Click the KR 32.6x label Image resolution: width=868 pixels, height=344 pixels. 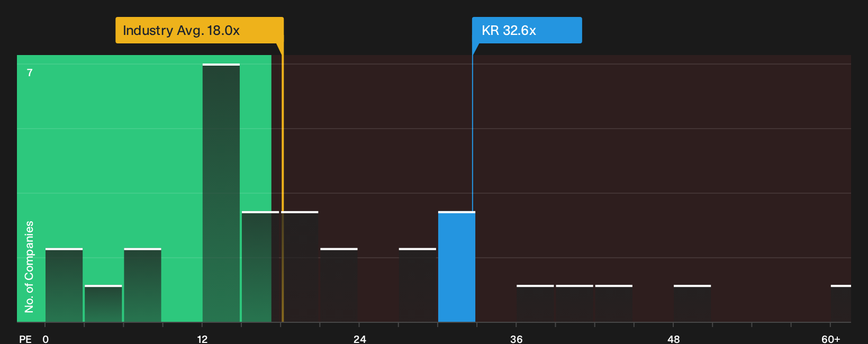(527, 30)
